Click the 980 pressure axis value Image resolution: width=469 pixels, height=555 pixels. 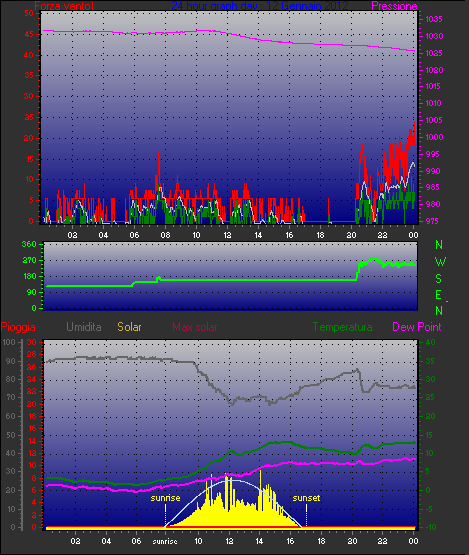(433, 204)
